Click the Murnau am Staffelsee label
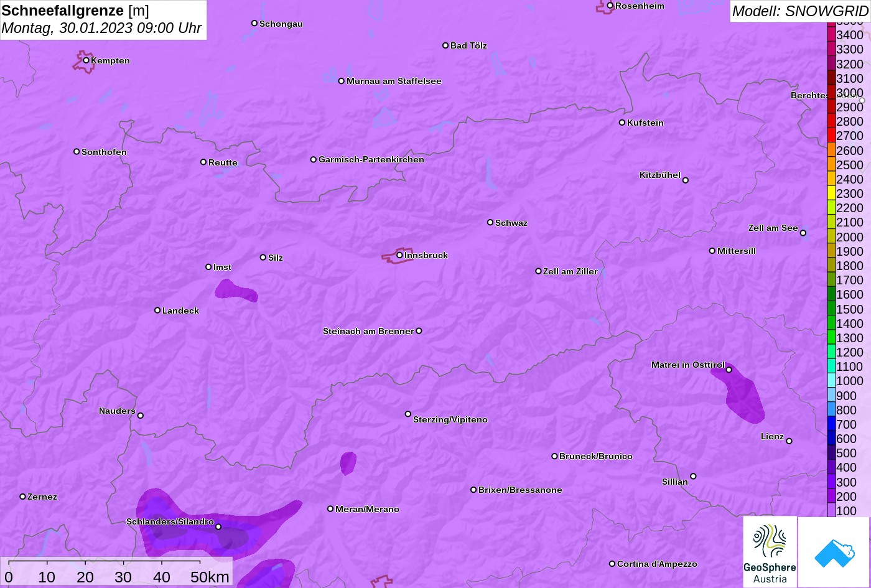This screenshot has height=588, width=871. tap(394, 81)
